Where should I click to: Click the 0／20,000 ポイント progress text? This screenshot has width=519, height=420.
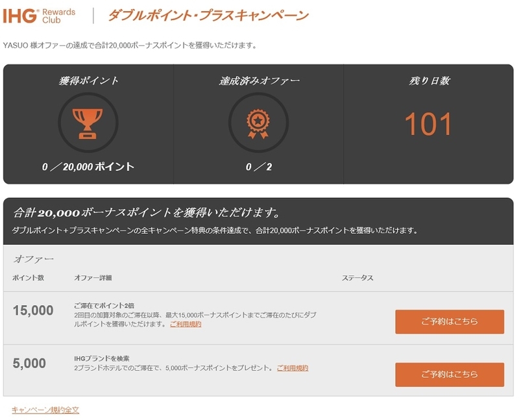(88, 167)
